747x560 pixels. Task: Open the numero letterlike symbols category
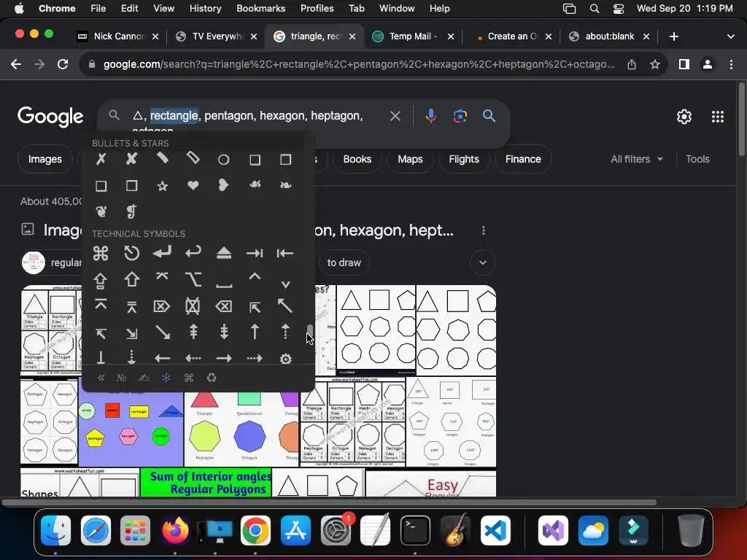122,378
